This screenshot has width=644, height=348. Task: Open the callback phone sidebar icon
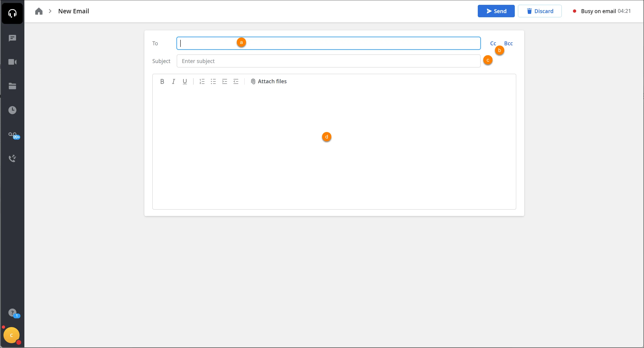click(x=12, y=158)
